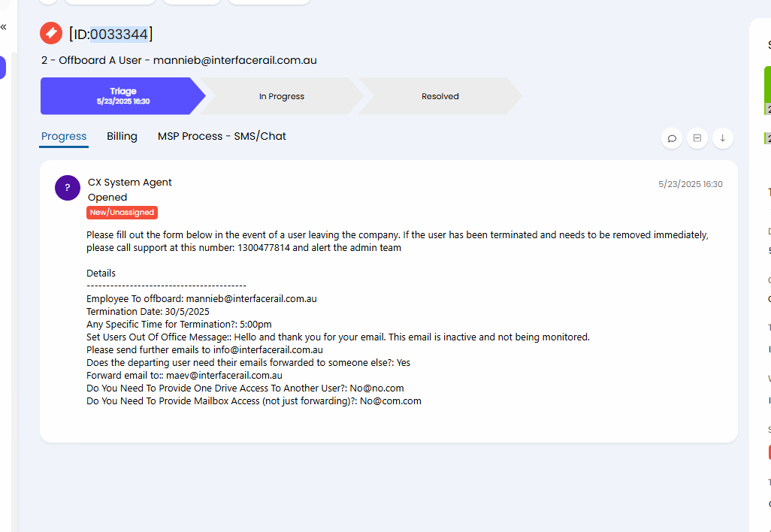
Task: Click the emails forwarded Yes line
Action: [x=248, y=363]
